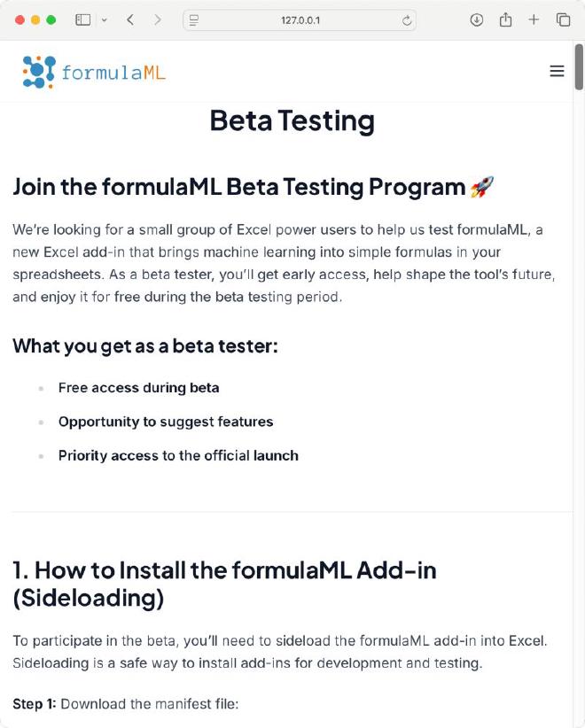Click the Priority access to official launch item
The height and width of the screenshot is (728, 585).
coord(178,455)
